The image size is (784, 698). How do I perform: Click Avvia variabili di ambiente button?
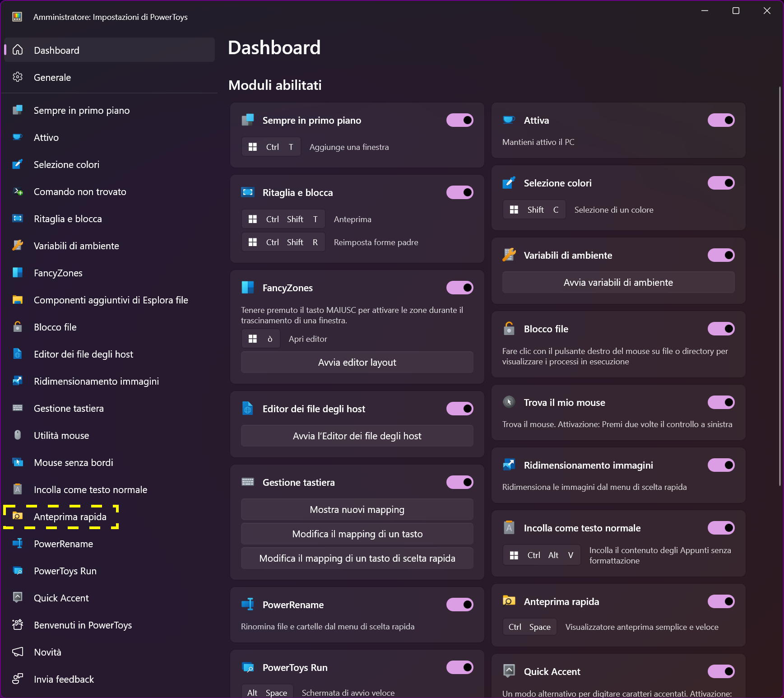[x=618, y=282]
